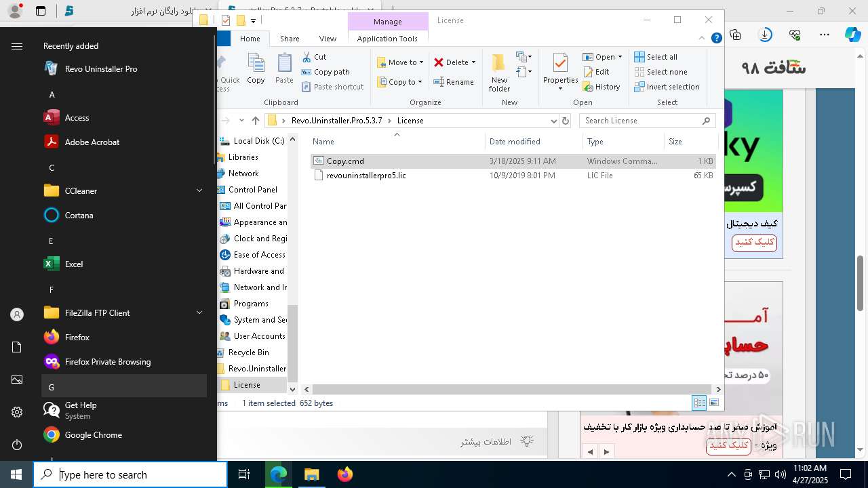Click the Manage contextual tab
The height and width of the screenshot is (488, 868).
388,22
